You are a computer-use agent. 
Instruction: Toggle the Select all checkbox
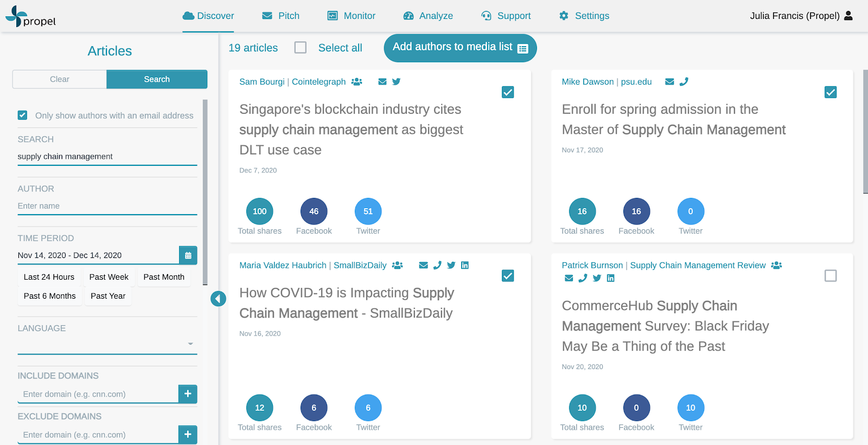click(301, 48)
